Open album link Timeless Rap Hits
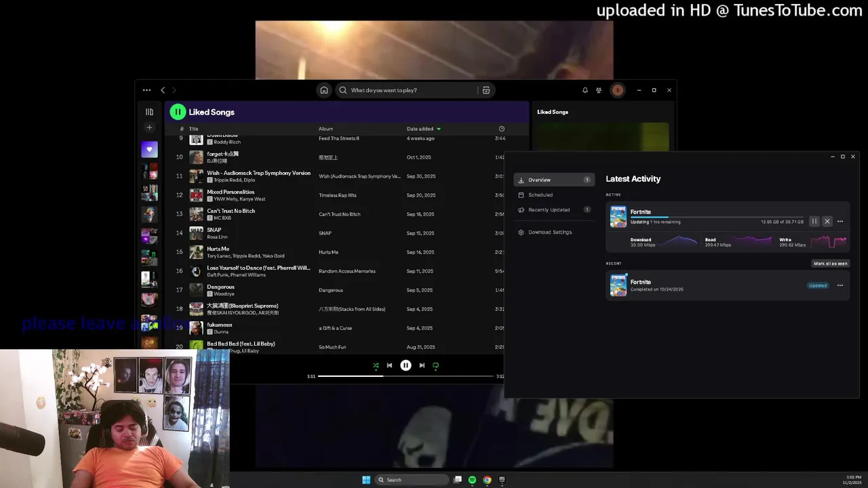Viewport: 868px width, 488px height. click(x=338, y=195)
